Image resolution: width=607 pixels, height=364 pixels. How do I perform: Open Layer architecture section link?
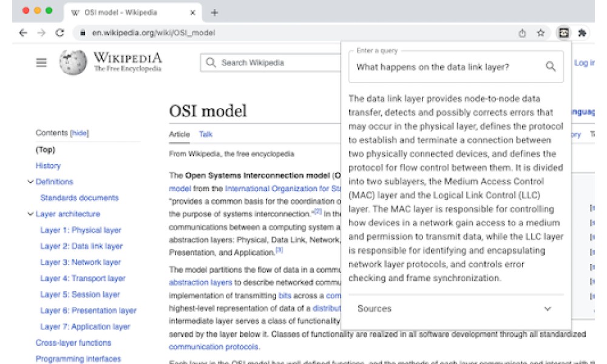68,214
